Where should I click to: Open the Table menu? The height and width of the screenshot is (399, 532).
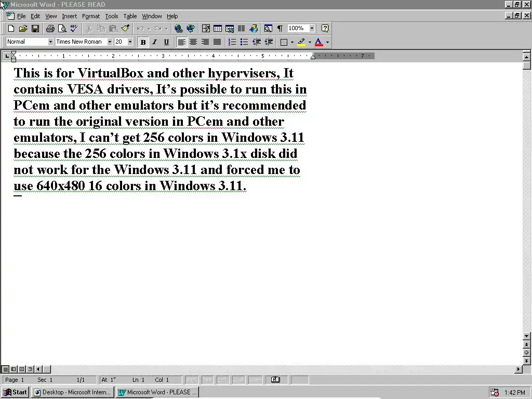[x=130, y=16]
